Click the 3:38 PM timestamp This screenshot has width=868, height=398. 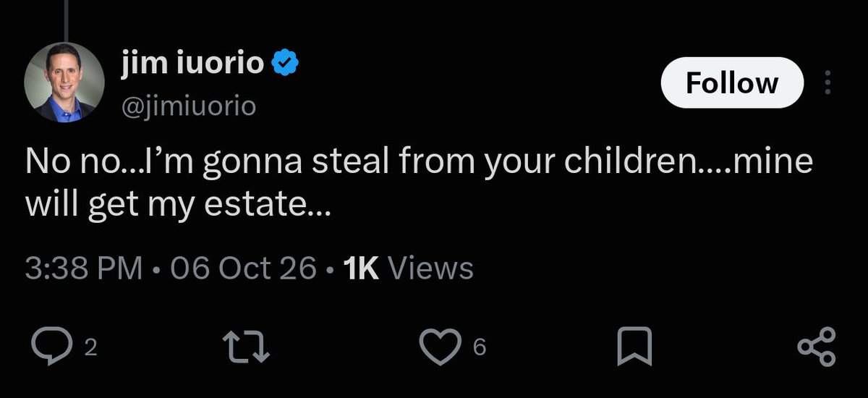click(83, 268)
